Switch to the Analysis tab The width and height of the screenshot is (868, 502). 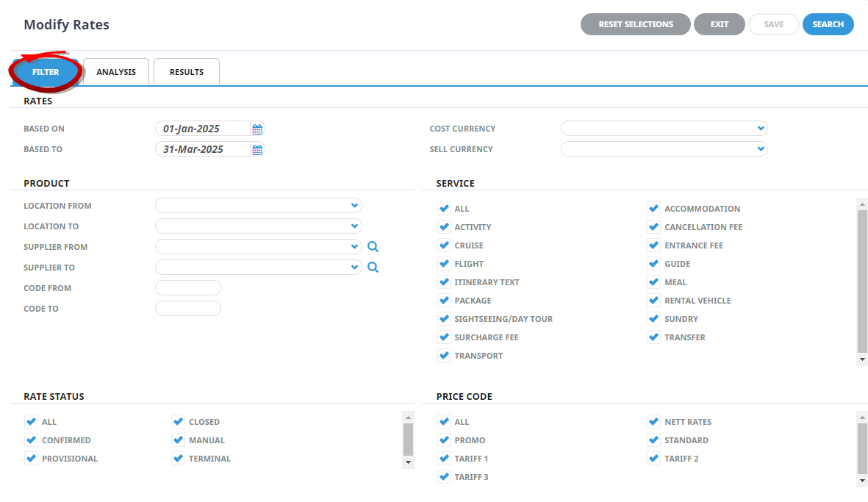(116, 72)
